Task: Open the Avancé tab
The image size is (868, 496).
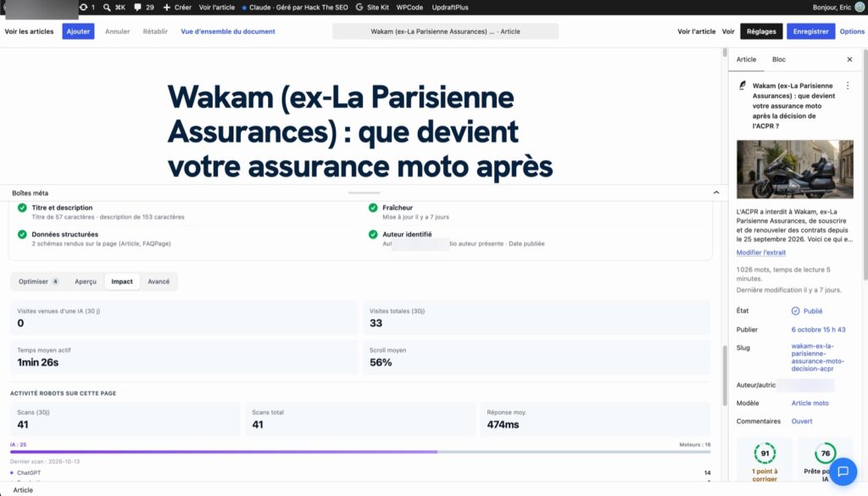Action: pos(159,281)
